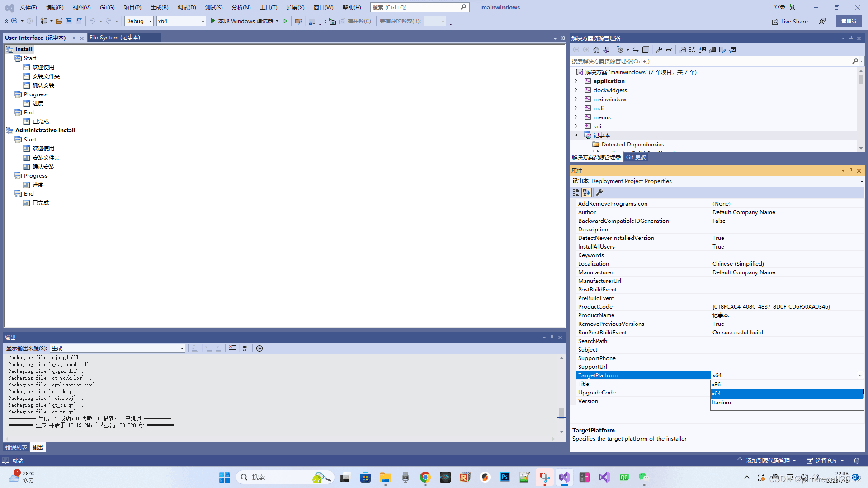The height and width of the screenshot is (488, 868).
Task: Toggle categorized view in Properties panel
Action: (576, 192)
